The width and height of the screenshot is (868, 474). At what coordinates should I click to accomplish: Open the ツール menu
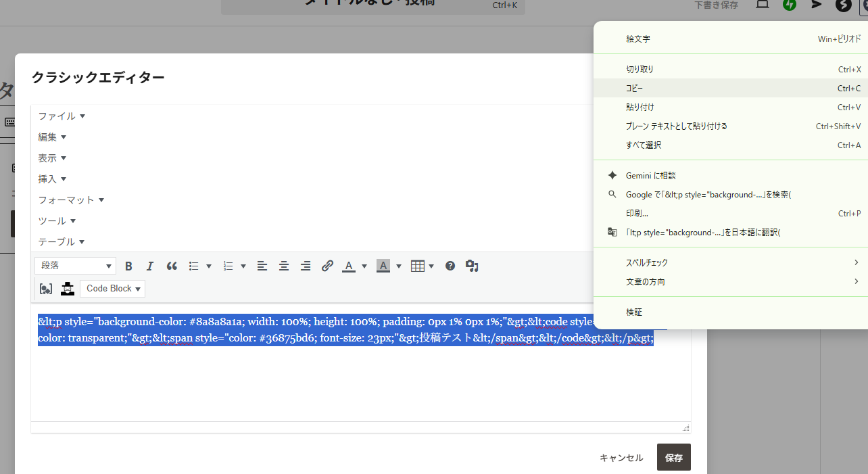tap(57, 221)
